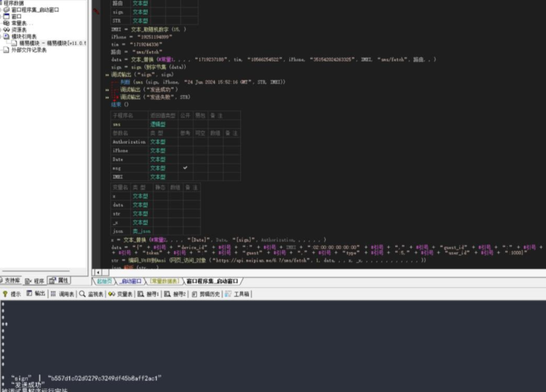Show the 搜寻2 tab
Screen dimensions: 546x392
[x=175, y=294]
